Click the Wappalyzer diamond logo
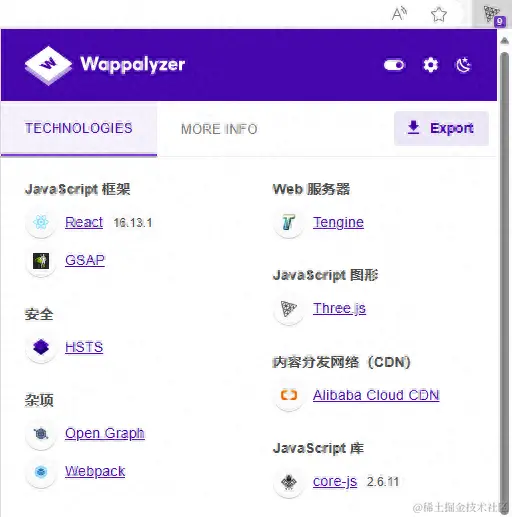Image resolution: width=512 pixels, height=517 pixels. pos(48,65)
